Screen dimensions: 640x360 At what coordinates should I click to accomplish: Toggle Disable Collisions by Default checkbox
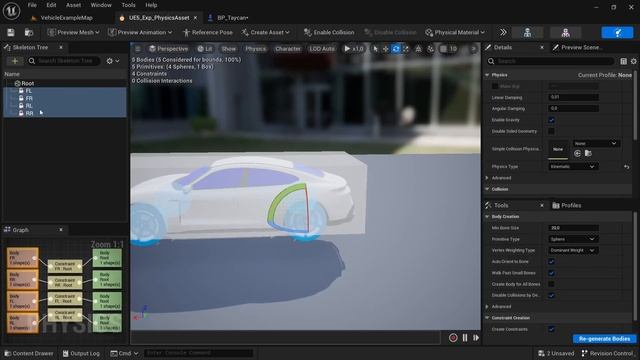551,295
